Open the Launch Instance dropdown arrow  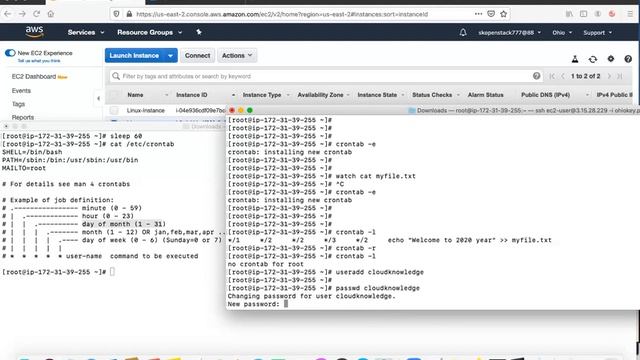pos(170,56)
